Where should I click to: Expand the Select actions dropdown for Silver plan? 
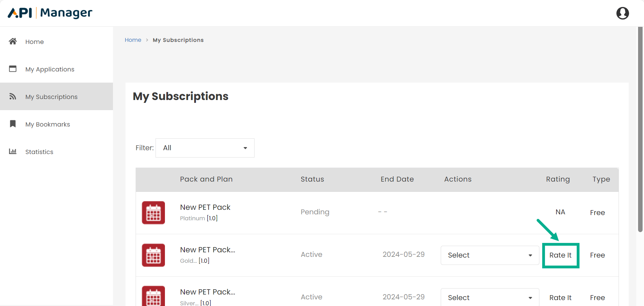coord(490,298)
